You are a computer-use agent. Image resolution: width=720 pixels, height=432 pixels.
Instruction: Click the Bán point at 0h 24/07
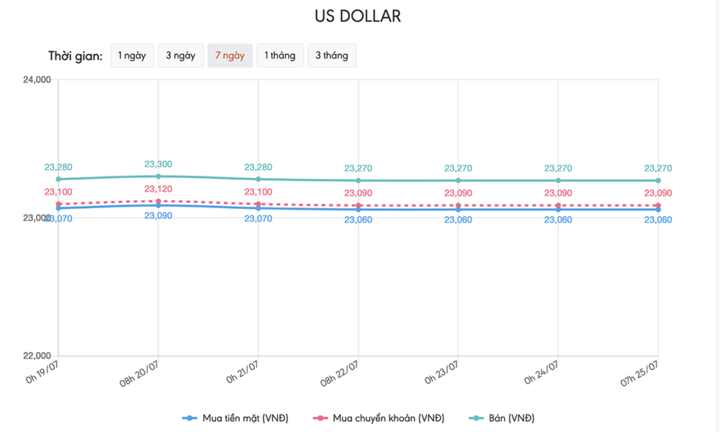(558, 180)
